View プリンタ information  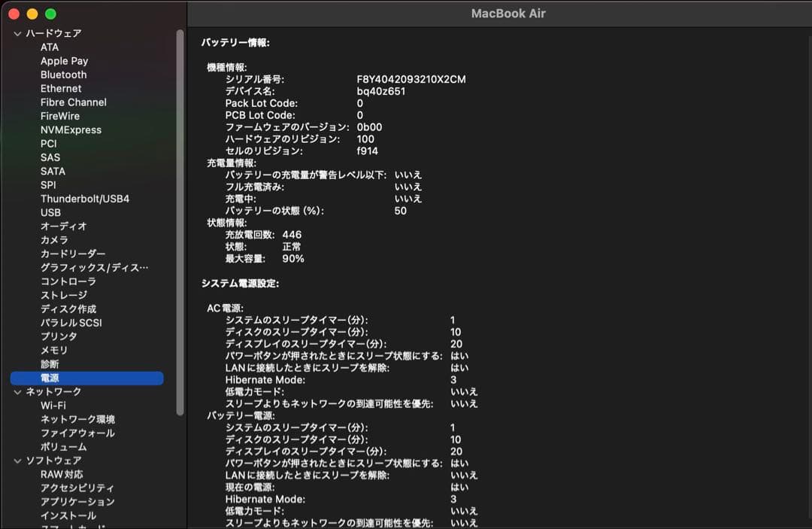[57, 336]
